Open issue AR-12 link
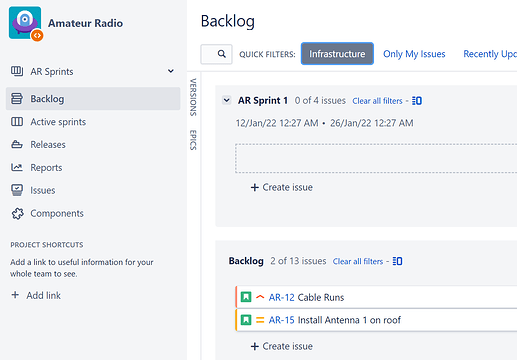This screenshot has height=360, width=517. tap(281, 297)
